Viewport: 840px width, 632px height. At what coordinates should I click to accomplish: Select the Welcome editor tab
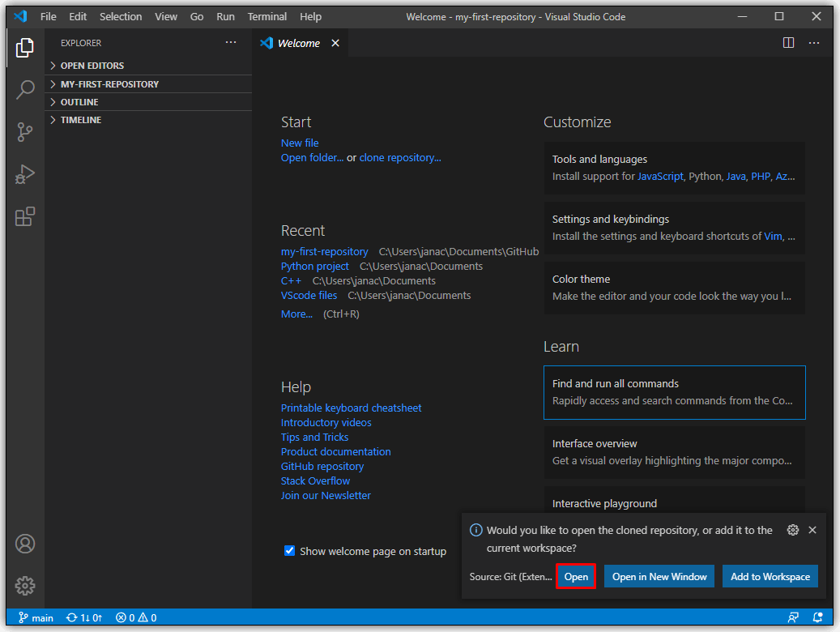[x=300, y=43]
